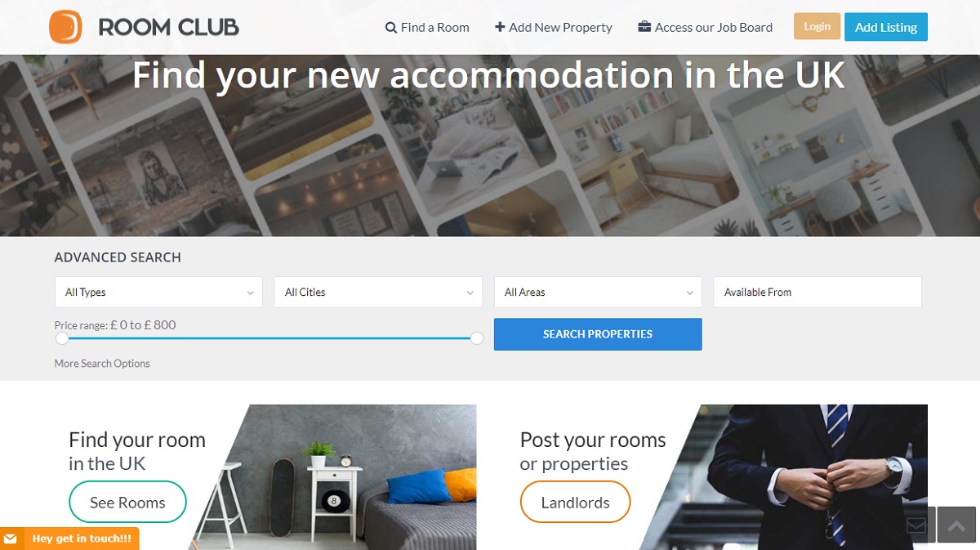Open the All Types dropdown
Viewport: 980px width, 550px height.
(x=158, y=292)
